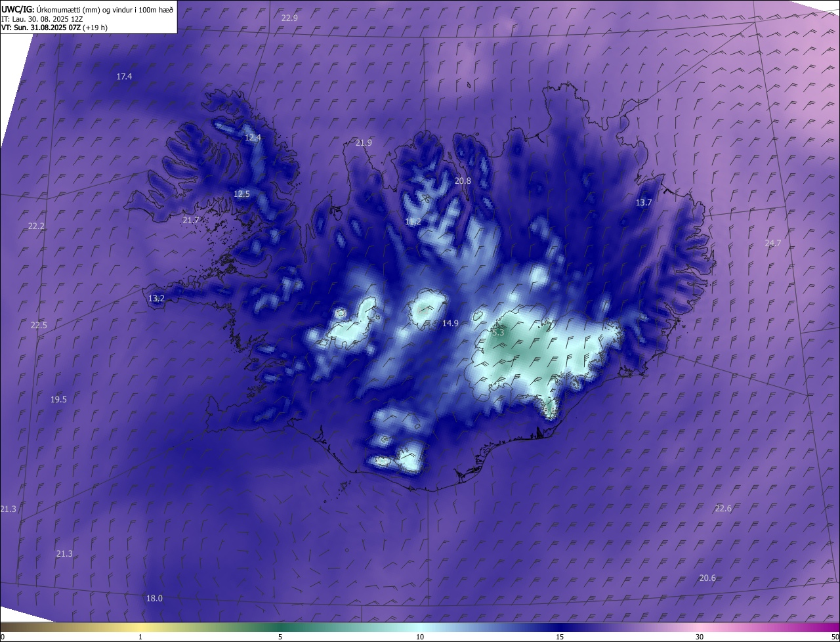Click the 22.2 value label
The width and height of the screenshot is (840, 642).
(36, 226)
